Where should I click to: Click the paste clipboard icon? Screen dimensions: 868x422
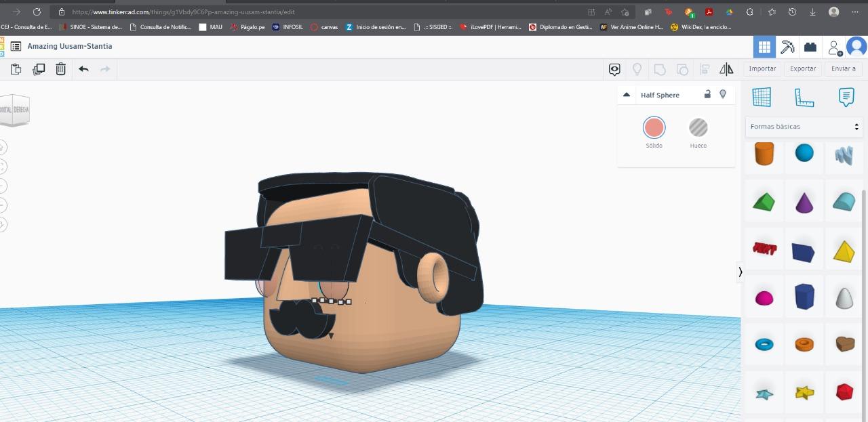(x=16, y=68)
